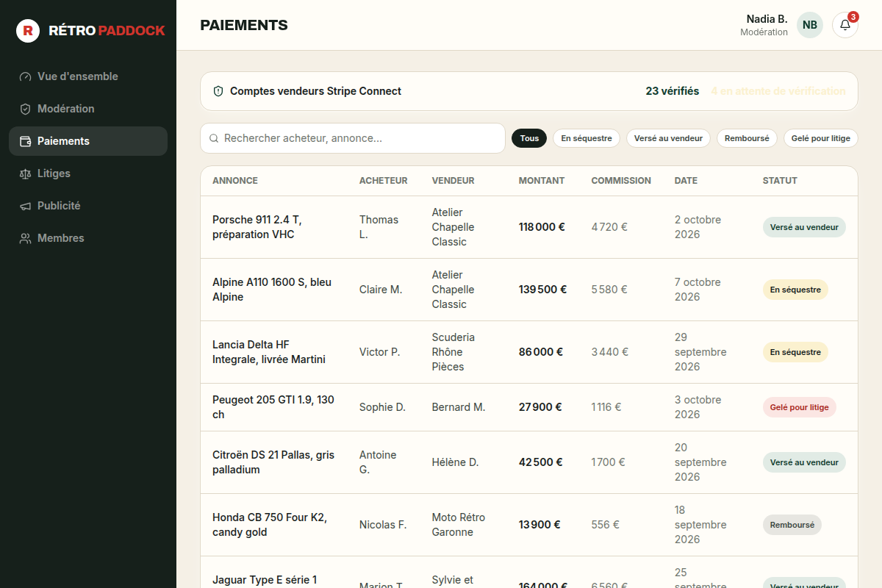Navigate to Publicité
Viewport: 882px width, 588px height.
coord(88,206)
